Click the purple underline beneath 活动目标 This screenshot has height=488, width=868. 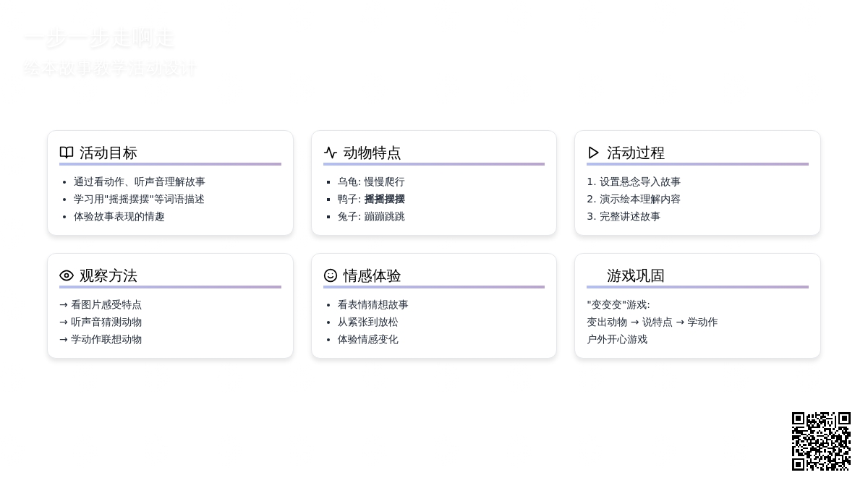coord(170,164)
